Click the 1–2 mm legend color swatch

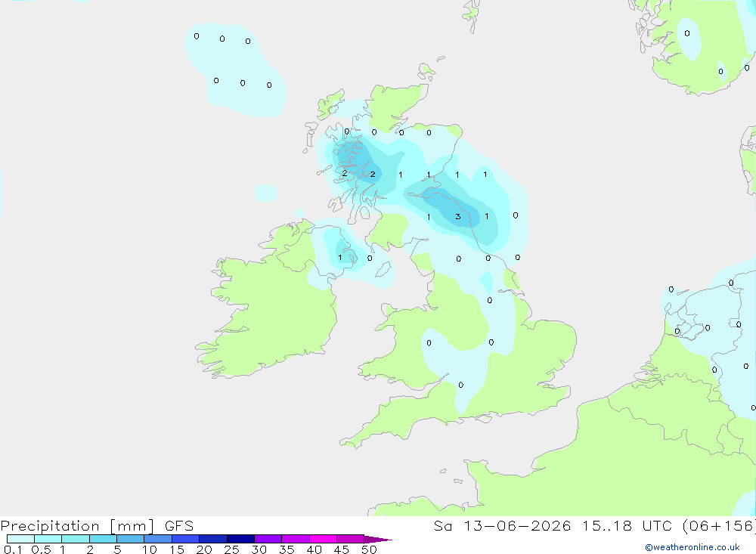click(x=76, y=539)
